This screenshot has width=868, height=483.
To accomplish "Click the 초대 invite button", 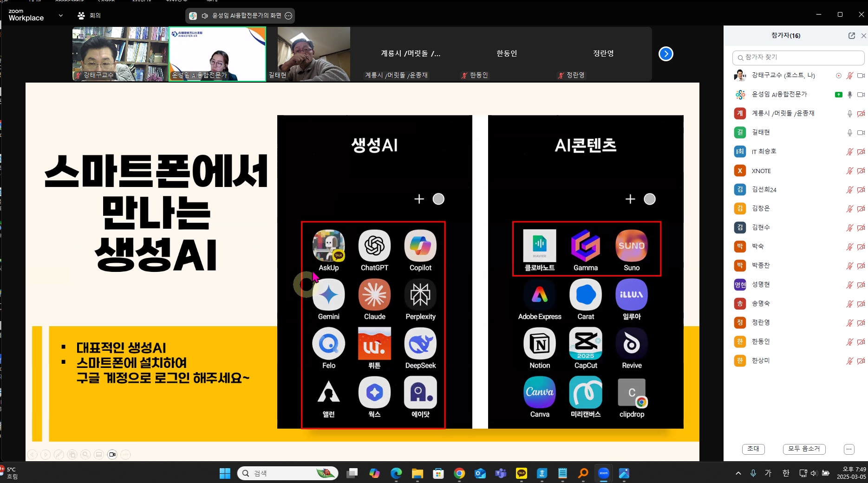I will point(753,449).
